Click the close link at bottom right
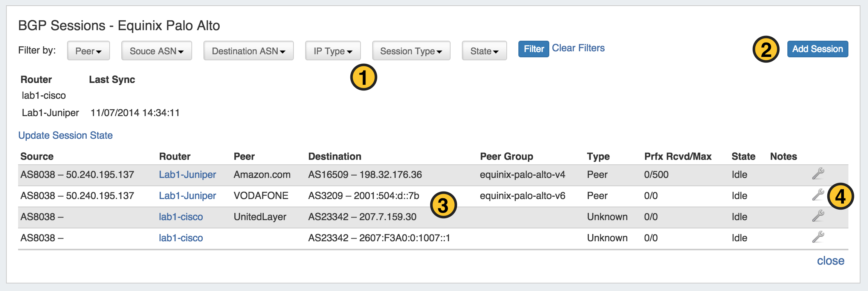This screenshot has width=868, height=291. [x=830, y=261]
